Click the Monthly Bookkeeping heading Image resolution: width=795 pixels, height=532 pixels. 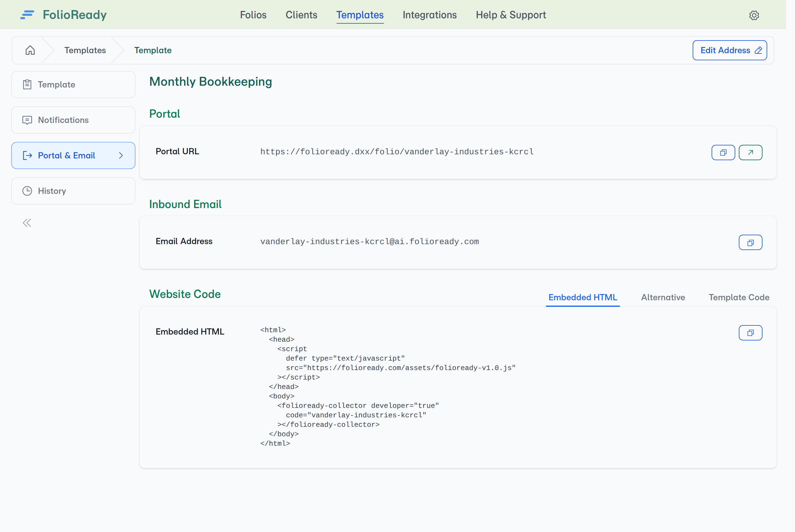coord(211,82)
